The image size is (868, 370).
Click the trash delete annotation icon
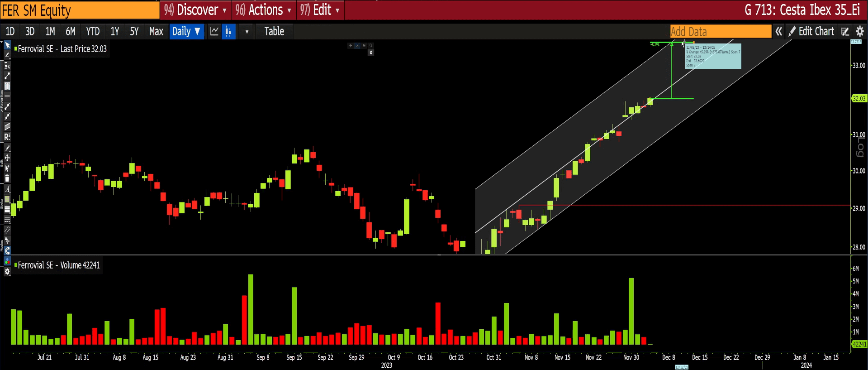7,178
